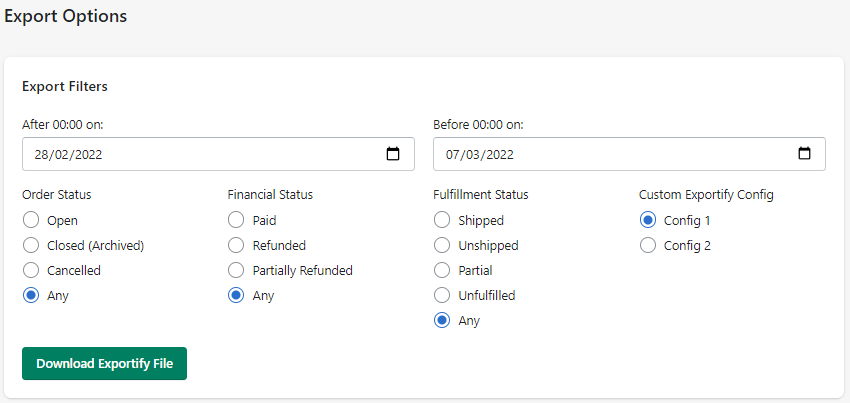Select Any under Financial Status

point(236,296)
